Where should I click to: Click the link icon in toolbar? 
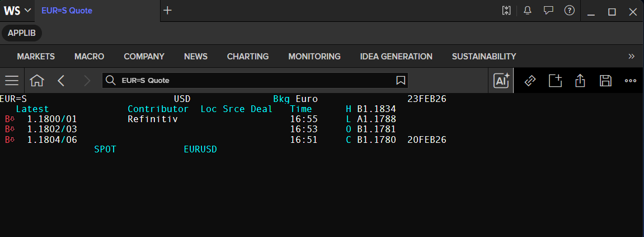click(530, 81)
